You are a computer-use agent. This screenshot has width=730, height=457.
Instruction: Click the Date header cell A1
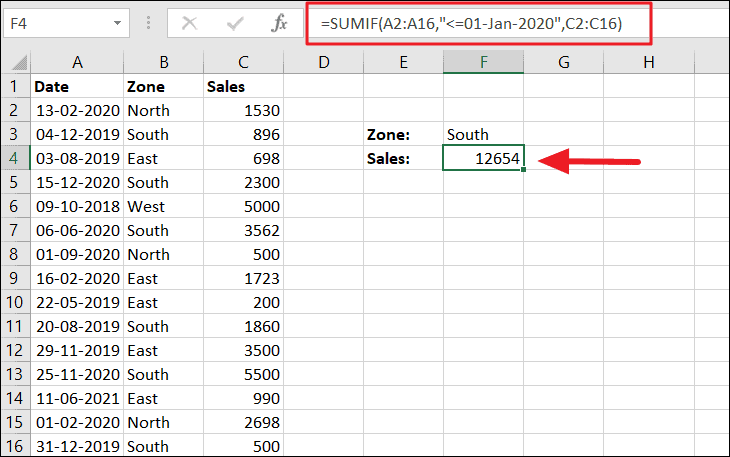pyautogui.click(x=77, y=87)
